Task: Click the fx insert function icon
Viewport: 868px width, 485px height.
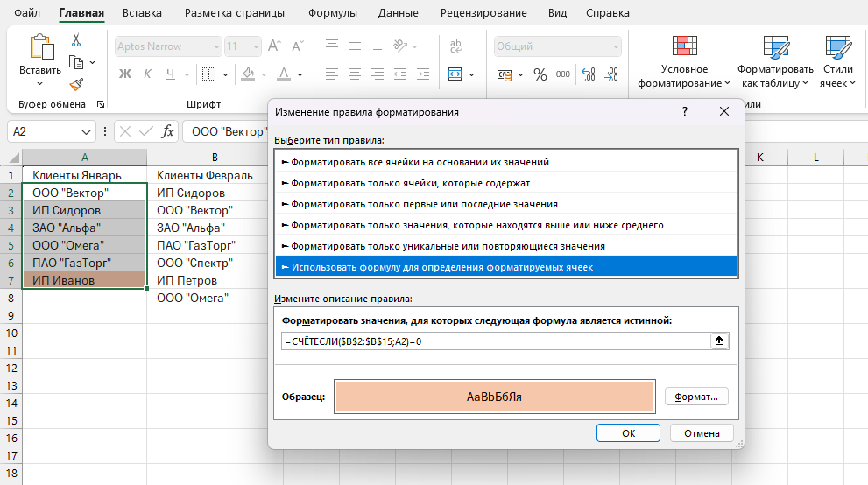Action: (x=167, y=131)
